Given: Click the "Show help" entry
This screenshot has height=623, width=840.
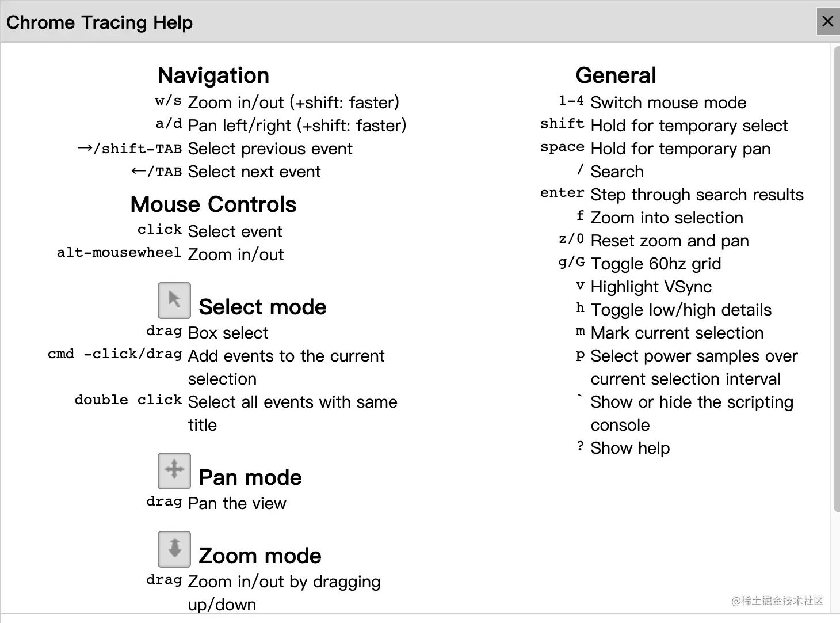Looking at the screenshot, I should click(x=630, y=448).
